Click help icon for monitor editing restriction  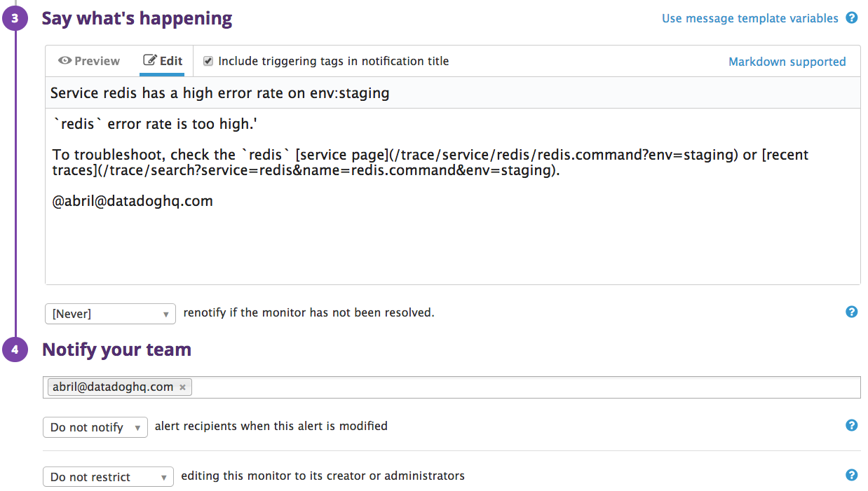pos(852,476)
